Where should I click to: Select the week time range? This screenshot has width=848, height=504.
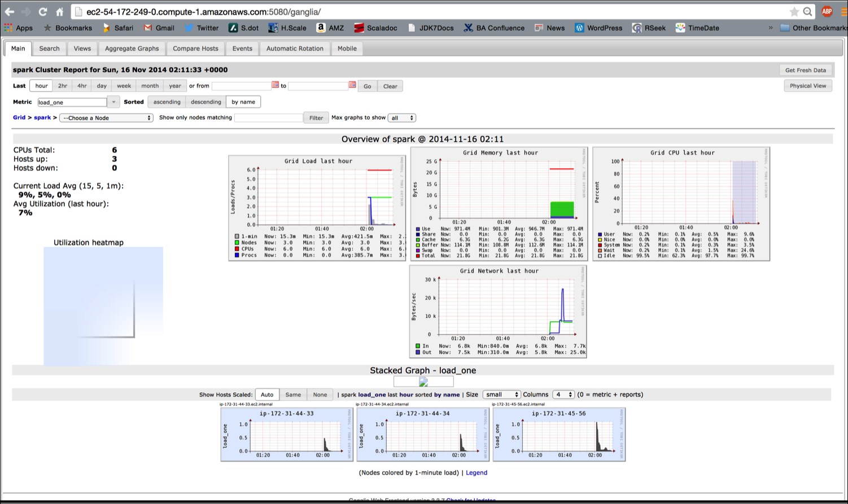pyautogui.click(x=124, y=86)
